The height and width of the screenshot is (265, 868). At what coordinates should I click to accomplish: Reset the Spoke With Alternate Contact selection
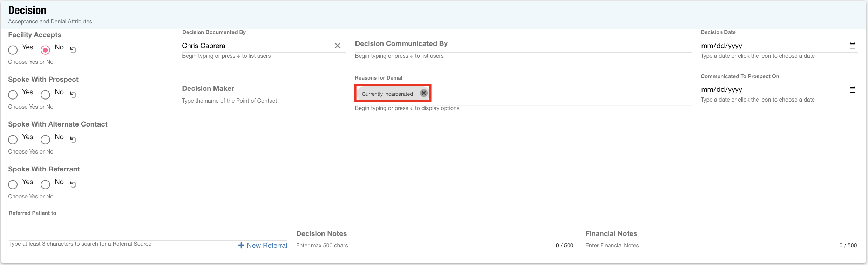click(x=73, y=140)
